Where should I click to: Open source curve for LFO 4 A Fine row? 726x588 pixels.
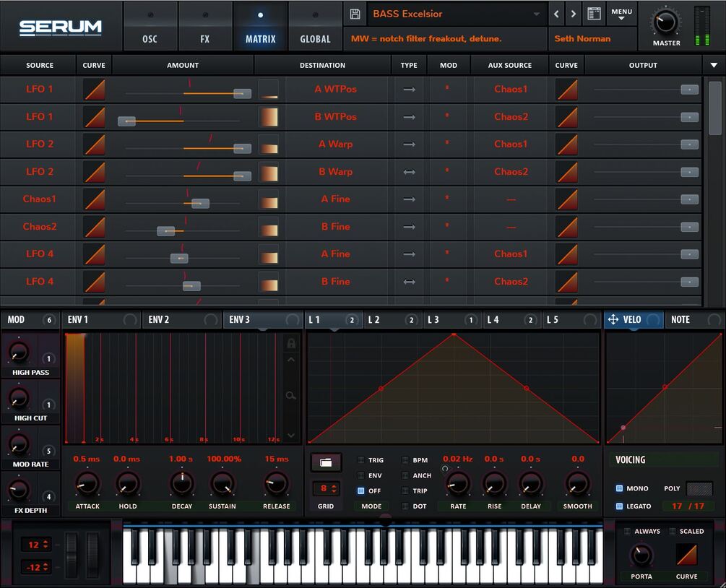click(x=94, y=254)
